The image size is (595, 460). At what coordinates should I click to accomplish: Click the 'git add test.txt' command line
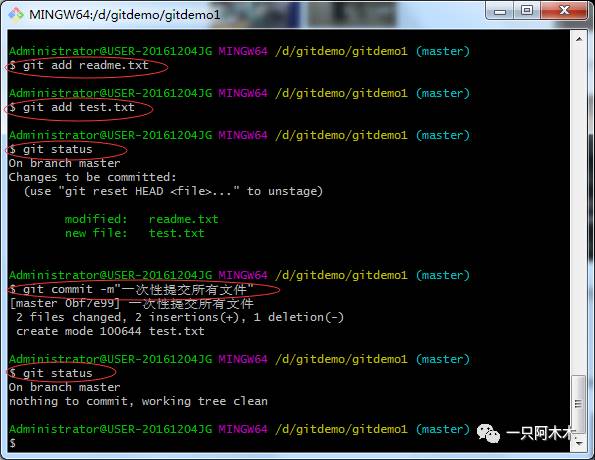click(x=72, y=107)
